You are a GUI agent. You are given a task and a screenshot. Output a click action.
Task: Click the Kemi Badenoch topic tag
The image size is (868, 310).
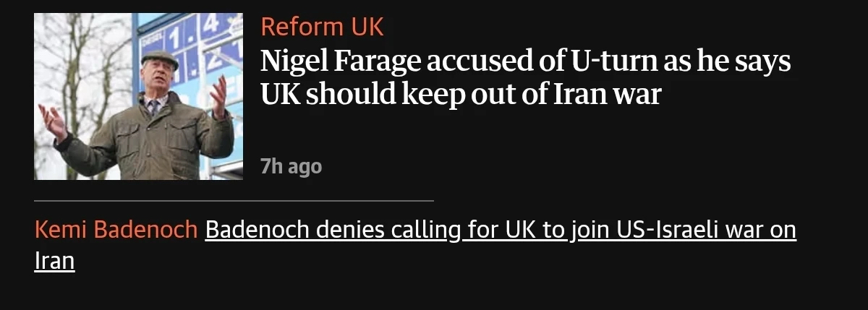coord(116,230)
